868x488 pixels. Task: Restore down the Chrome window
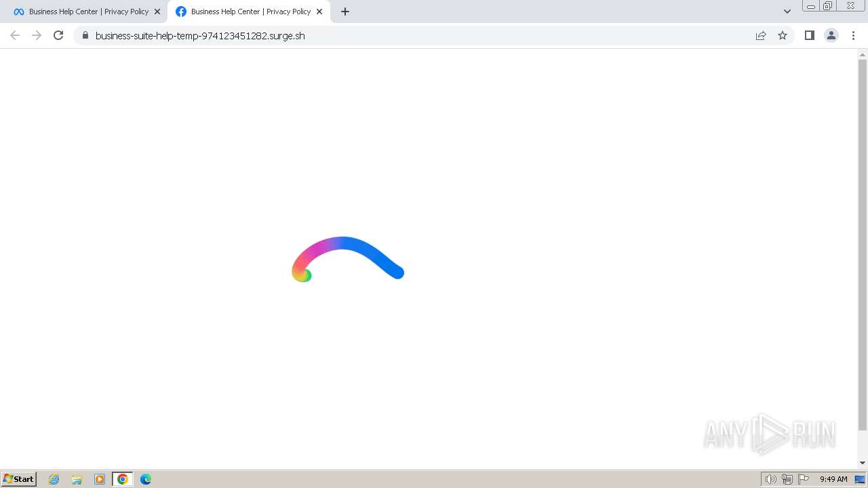tap(828, 6)
